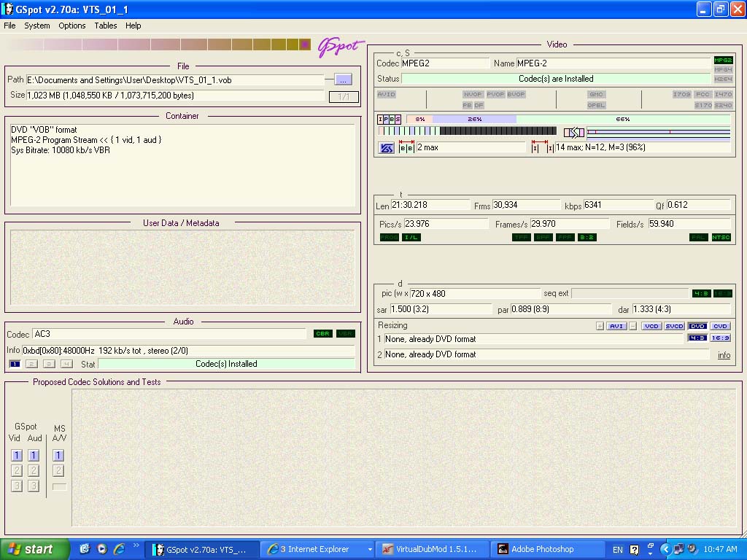
Task: Click the audio Codec AC3 field
Action: [169, 334]
